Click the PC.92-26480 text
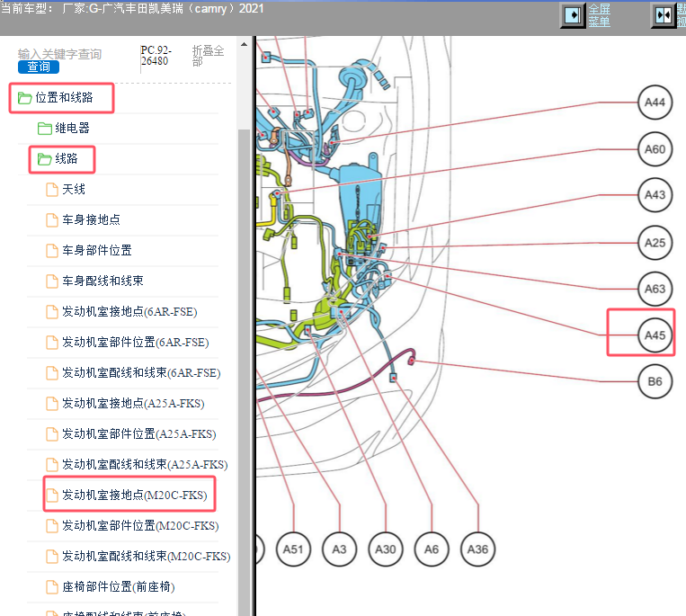 pyautogui.click(x=156, y=56)
